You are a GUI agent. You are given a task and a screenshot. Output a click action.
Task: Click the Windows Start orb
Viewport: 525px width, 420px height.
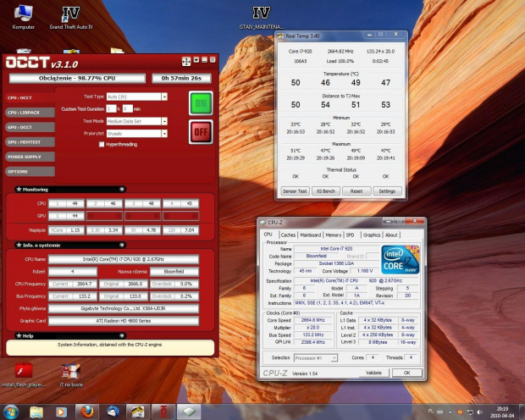pos(11,412)
